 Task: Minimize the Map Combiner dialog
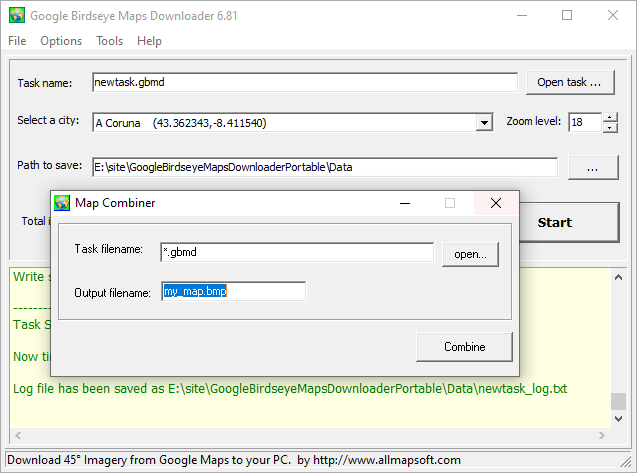coord(405,203)
